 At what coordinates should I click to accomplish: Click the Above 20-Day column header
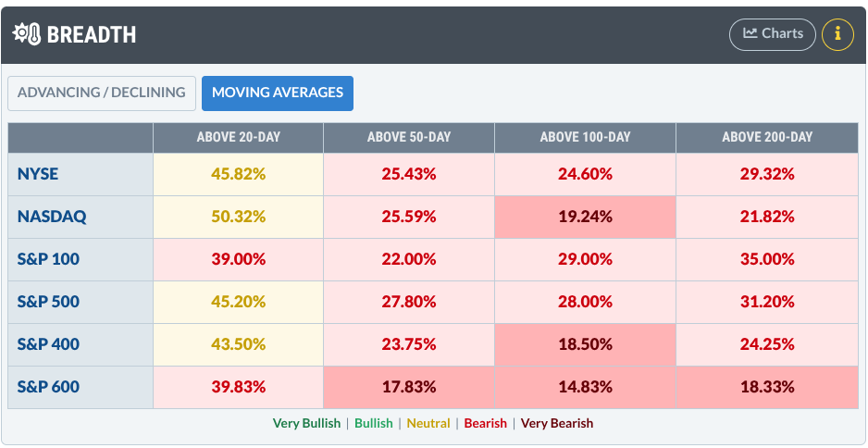coord(238,137)
